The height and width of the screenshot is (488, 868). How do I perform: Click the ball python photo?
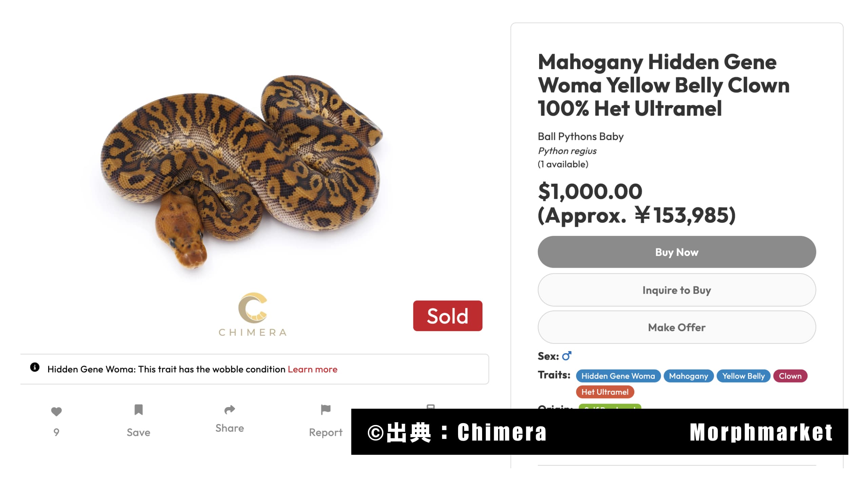tap(242, 172)
